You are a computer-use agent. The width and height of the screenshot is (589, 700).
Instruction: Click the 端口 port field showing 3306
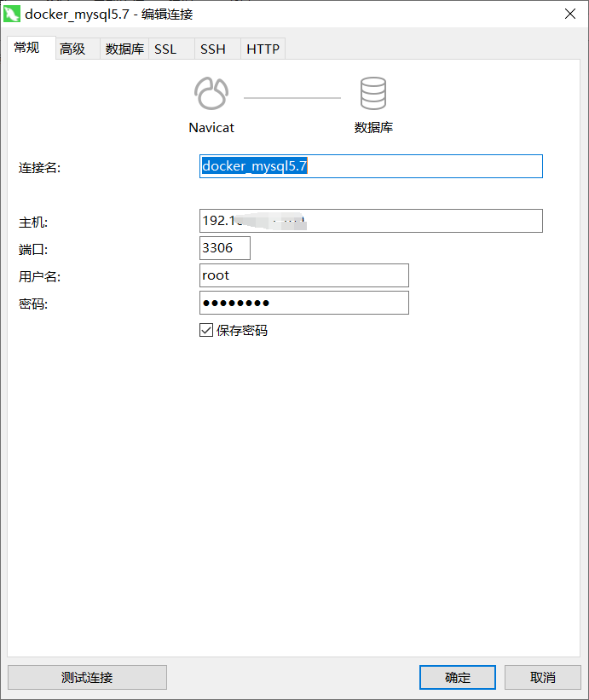[225, 248]
